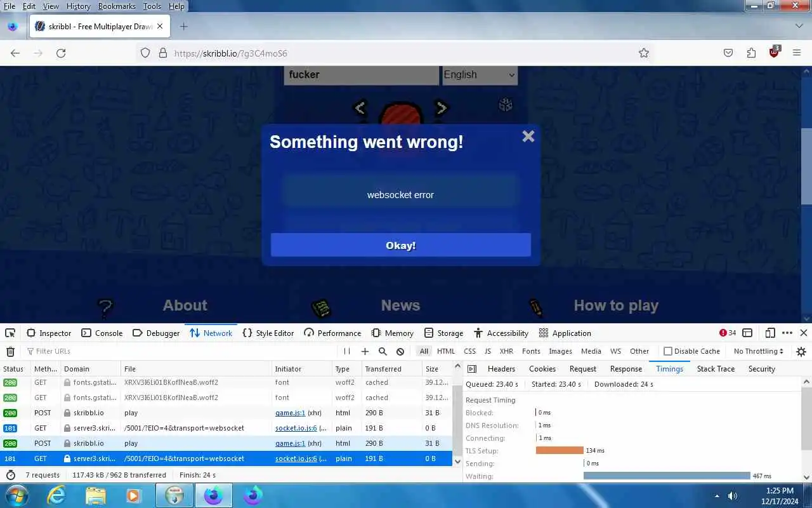Click the uBlock shield extension icon

click(774, 53)
